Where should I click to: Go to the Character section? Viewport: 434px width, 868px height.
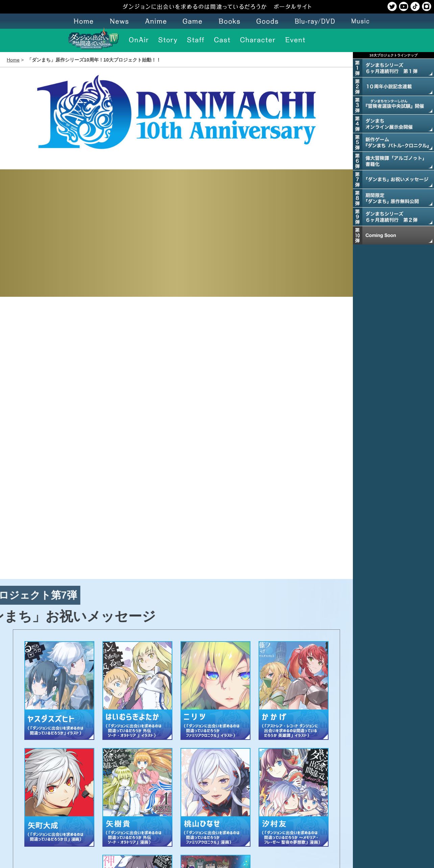258,40
